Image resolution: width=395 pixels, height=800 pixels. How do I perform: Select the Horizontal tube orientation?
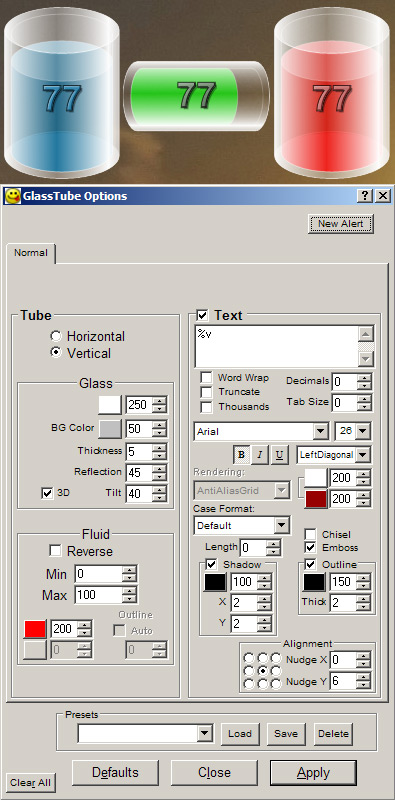click(57, 336)
